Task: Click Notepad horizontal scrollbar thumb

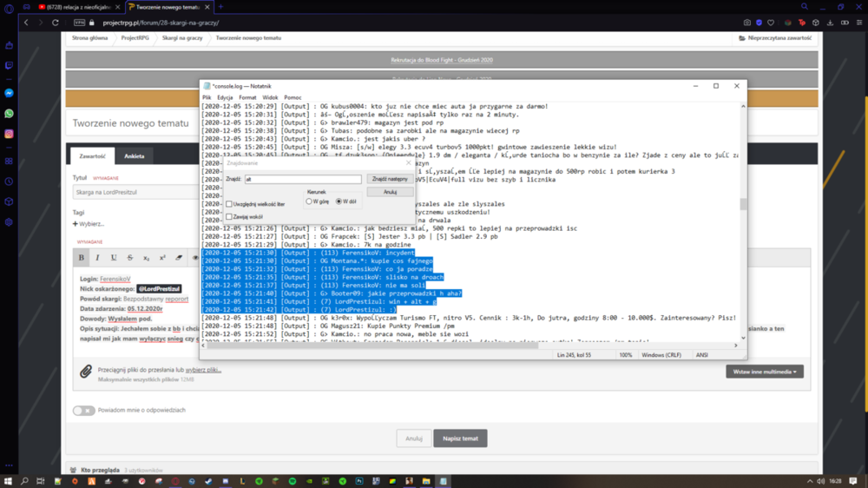Action: pyautogui.click(x=372, y=346)
